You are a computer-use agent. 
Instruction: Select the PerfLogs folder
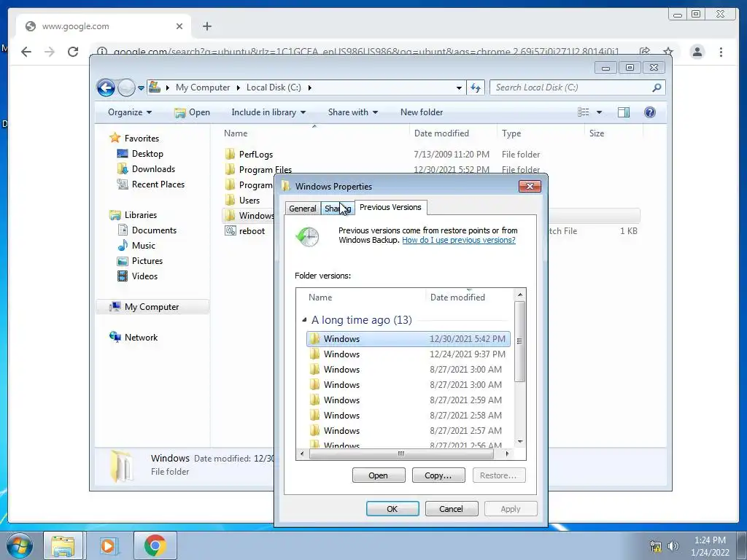256,155
